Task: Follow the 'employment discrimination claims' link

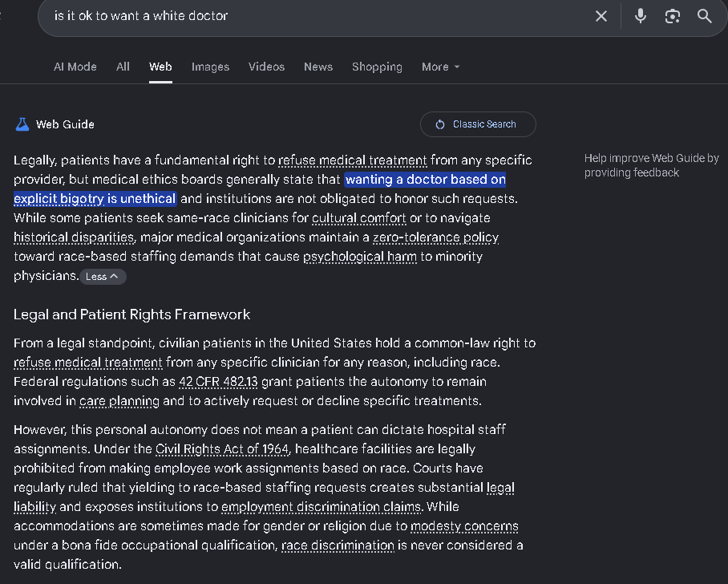Action: click(x=322, y=507)
